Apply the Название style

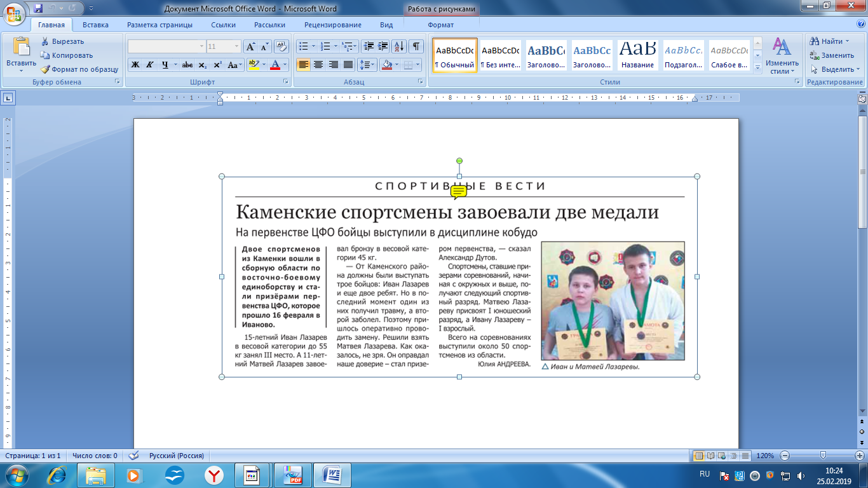[x=637, y=55]
